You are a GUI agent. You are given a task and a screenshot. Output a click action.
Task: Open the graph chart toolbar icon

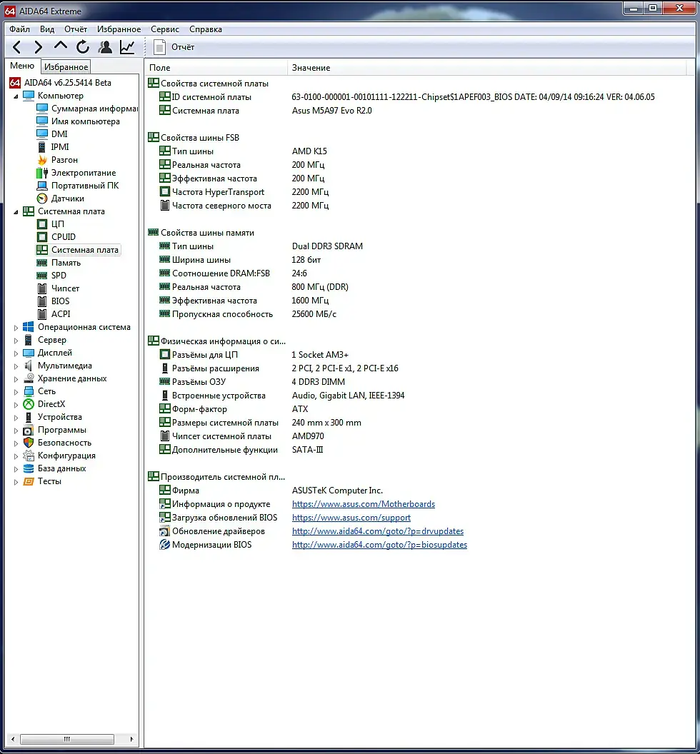coord(127,47)
